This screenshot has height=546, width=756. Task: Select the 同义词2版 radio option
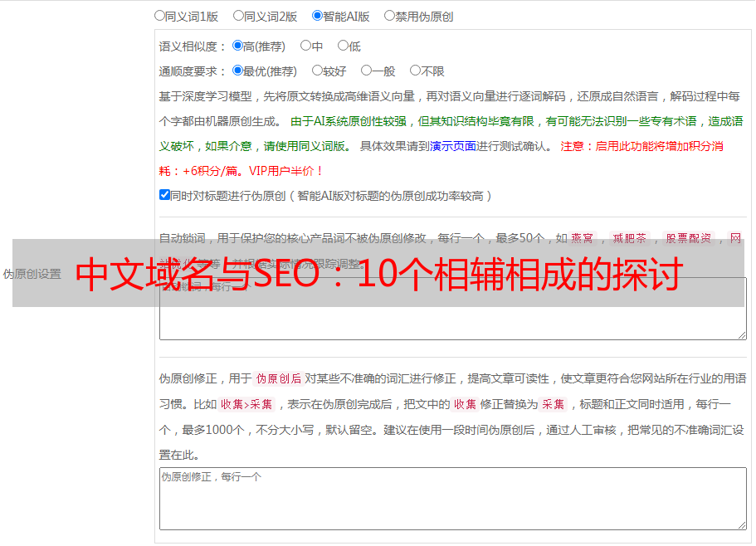238,16
